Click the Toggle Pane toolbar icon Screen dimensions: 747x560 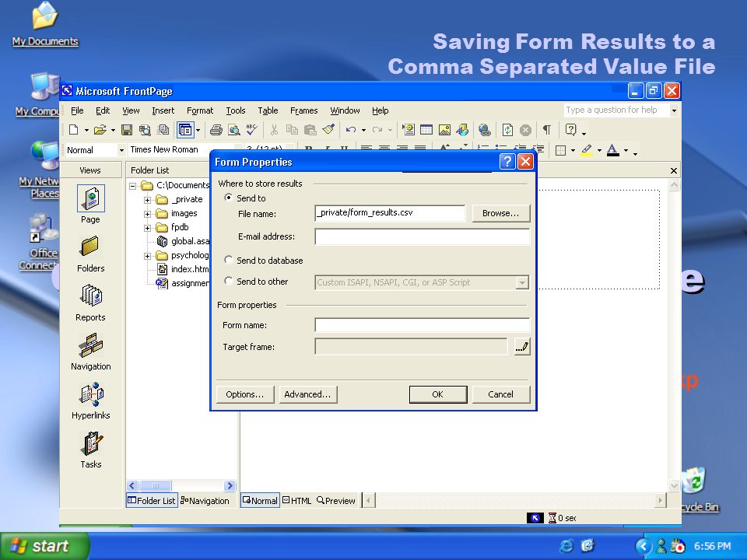pyautogui.click(x=185, y=130)
